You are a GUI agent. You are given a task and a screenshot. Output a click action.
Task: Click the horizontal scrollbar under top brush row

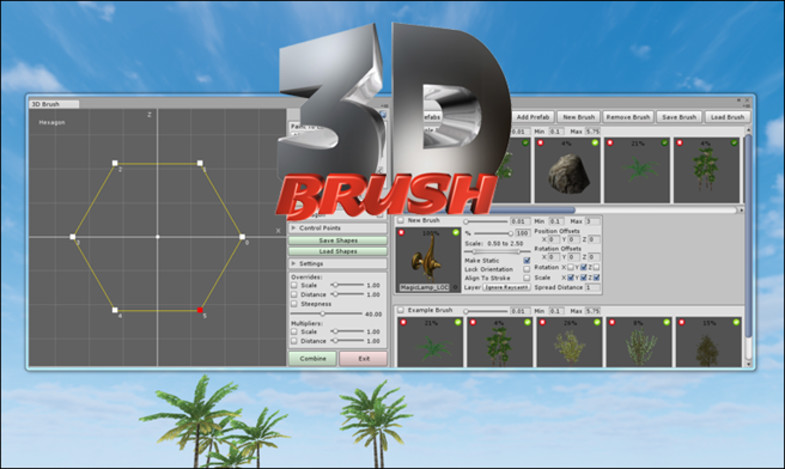tap(566, 210)
